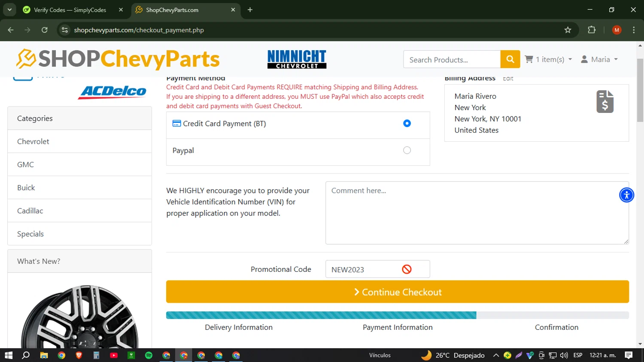Click the ShopChevyParts logo
This screenshot has height=362, width=644.
click(x=118, y=59)
